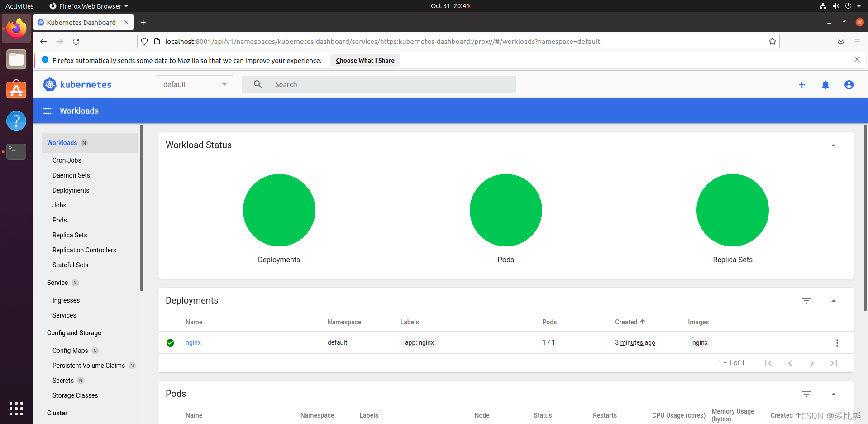Open Files from the Ubuntu dock
The height and width of the screenshot is (424, 868).
pos(16,59)
